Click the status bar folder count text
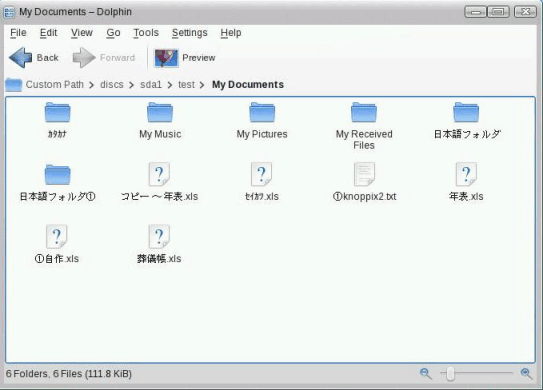 tap(69, 374)
